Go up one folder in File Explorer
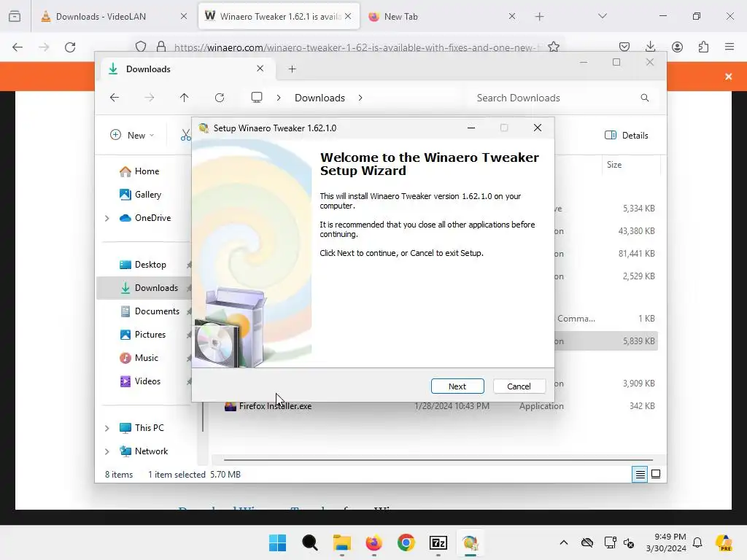The height and width of the screenshot is (560, 747). click(x=185, y=98)
